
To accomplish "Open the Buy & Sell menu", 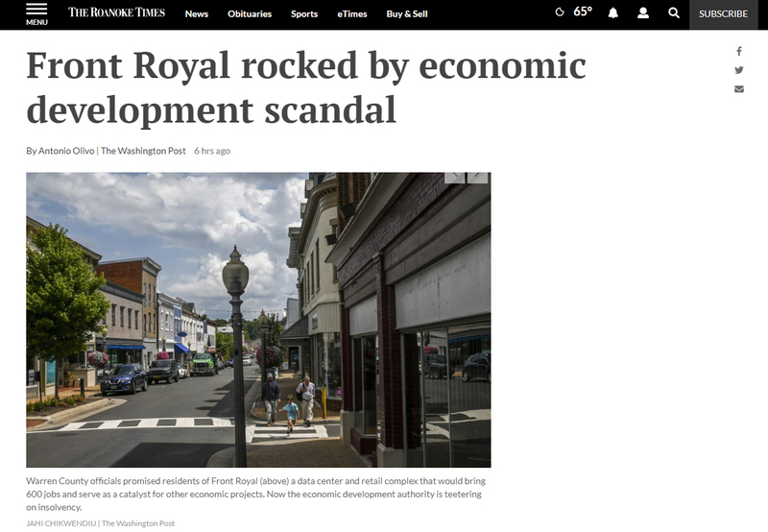I will pos(406,13).
